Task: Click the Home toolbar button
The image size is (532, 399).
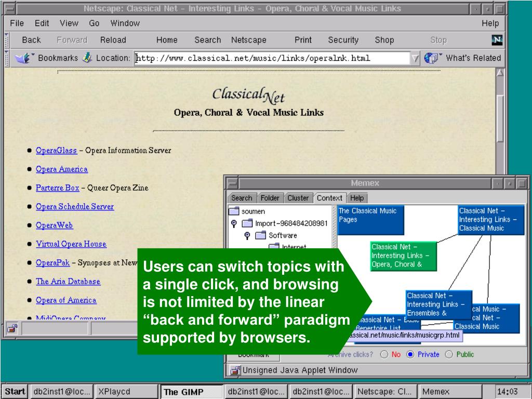Action: [167, 40]
